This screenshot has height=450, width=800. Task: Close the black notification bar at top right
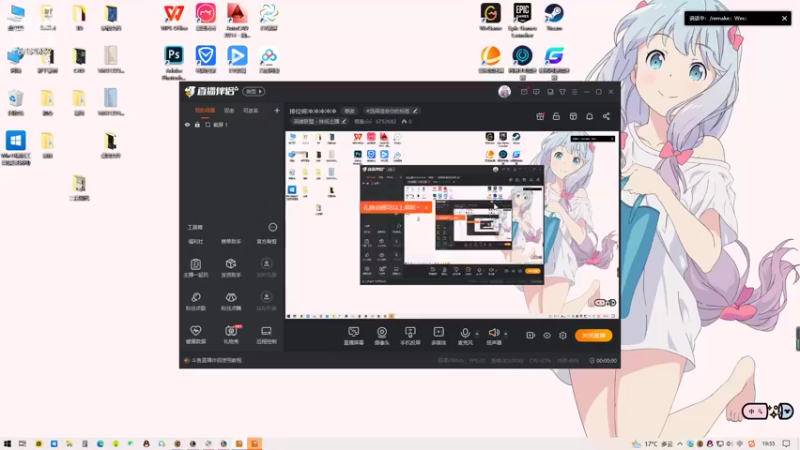[x=784, y=18]
